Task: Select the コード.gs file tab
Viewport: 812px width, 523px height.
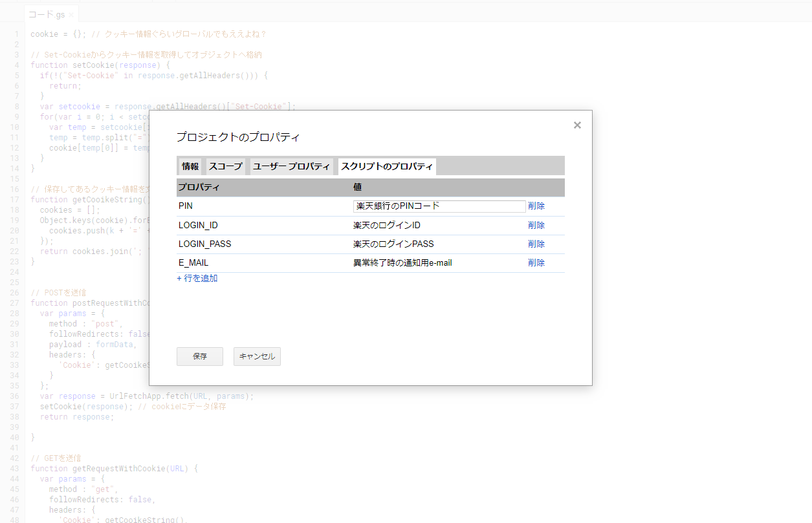Action: 46,15
